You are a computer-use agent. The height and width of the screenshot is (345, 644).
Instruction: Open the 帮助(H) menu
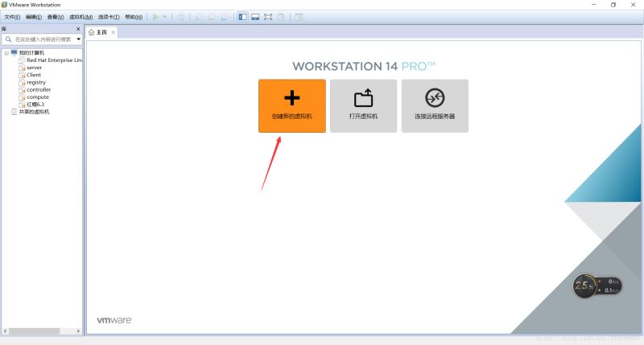(134, 17)
